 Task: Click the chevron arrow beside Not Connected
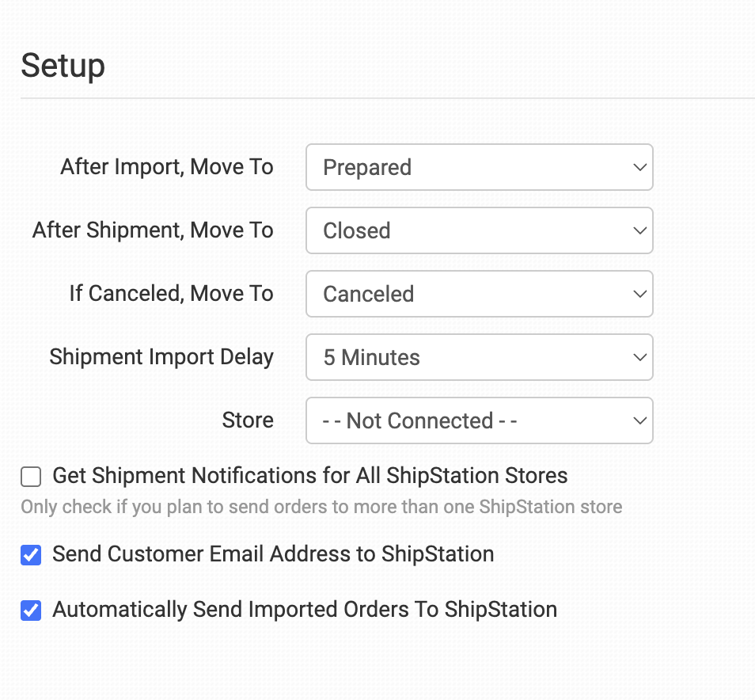pyautogui.click(x=639, y=420)
